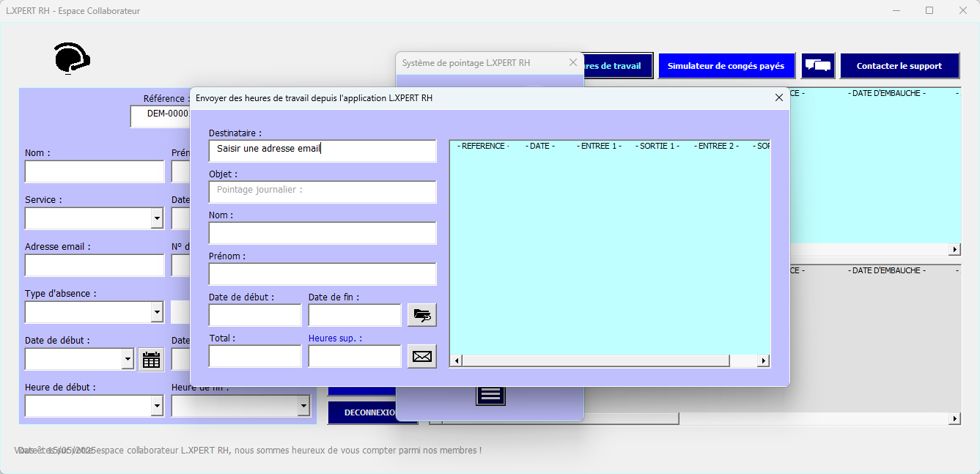Click the Date de début field in the dialog
The width and height of the screenshot is (980, 474).
click(x=255, y=315)
